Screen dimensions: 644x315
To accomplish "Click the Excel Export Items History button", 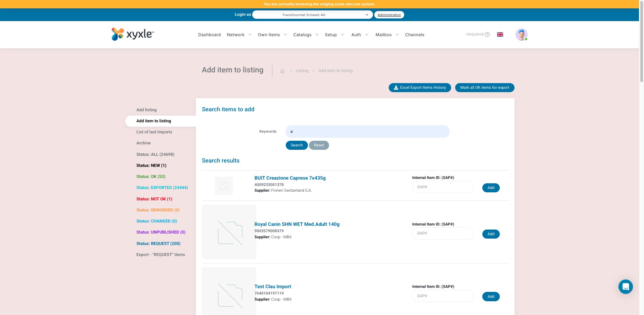I will coord(420,88).
